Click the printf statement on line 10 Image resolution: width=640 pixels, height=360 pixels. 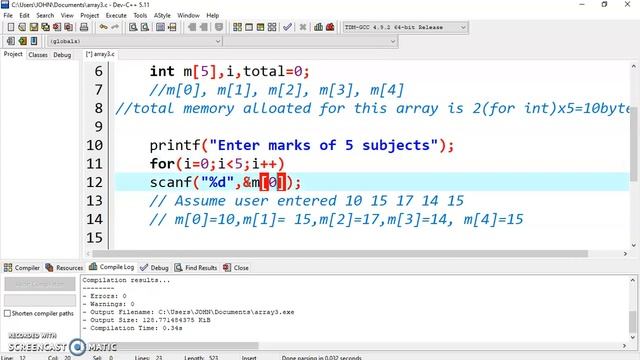click(302, 145)
